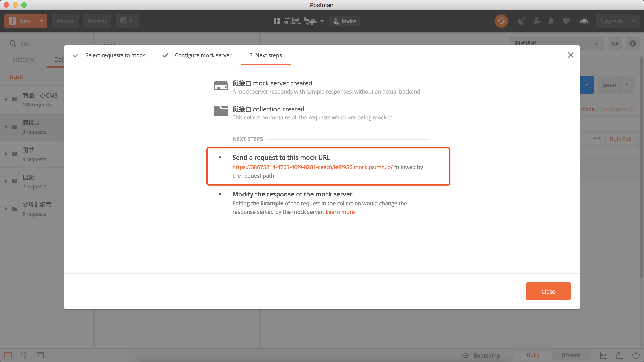Click the '108 requests' count text
644x362 pixels.
pos(37,104)
